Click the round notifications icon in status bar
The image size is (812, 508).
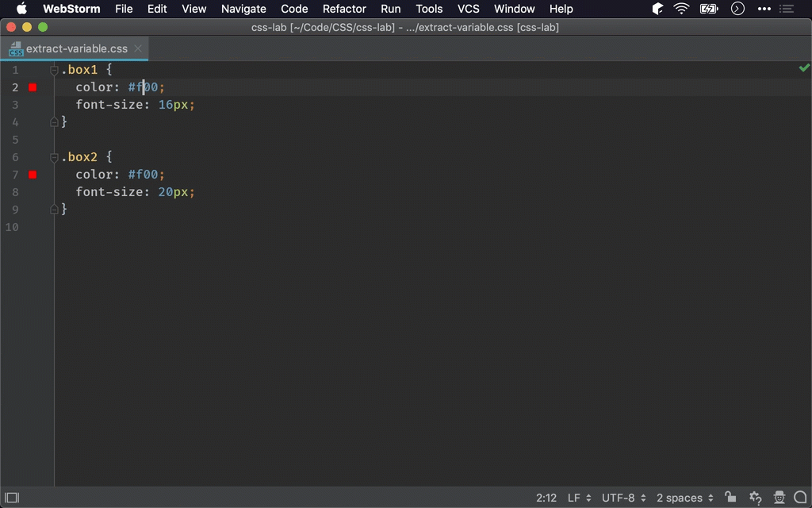click(800, 498)
